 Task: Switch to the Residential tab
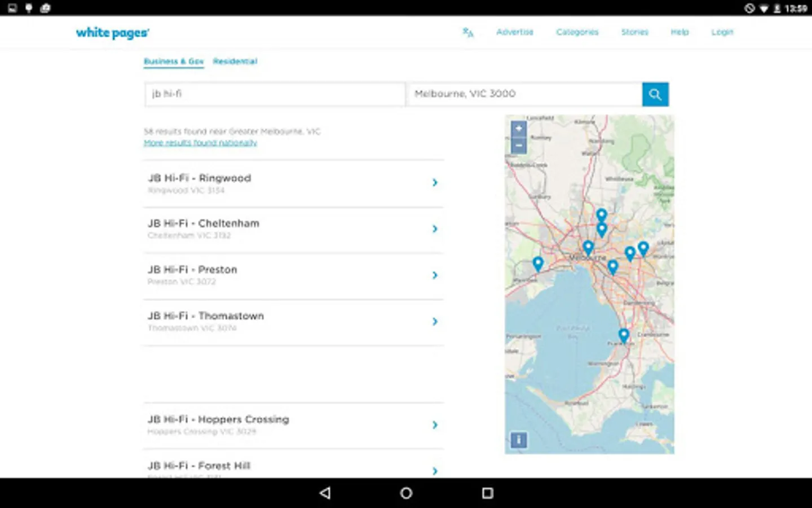[x=235, y=62]
